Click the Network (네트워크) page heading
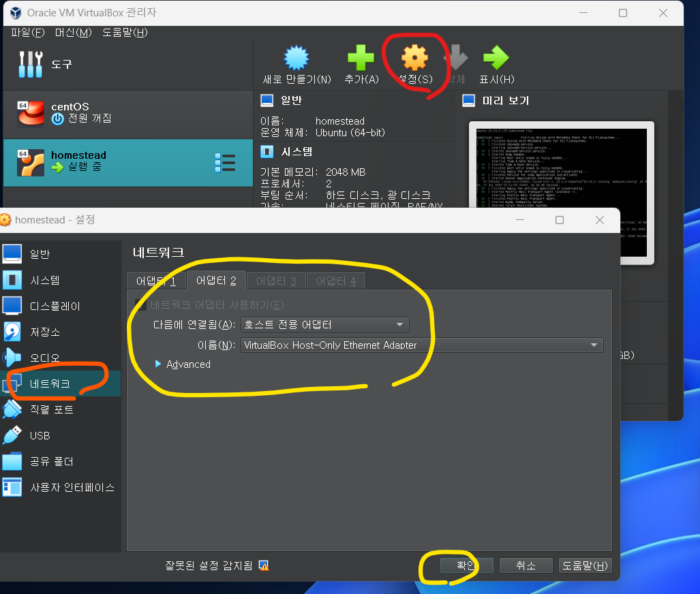 click(159, 252)
